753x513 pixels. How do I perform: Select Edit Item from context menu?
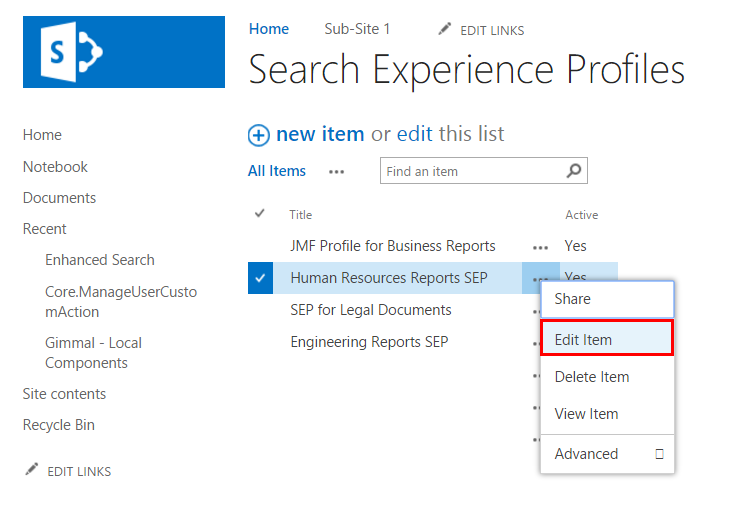(x=583, y=340)
